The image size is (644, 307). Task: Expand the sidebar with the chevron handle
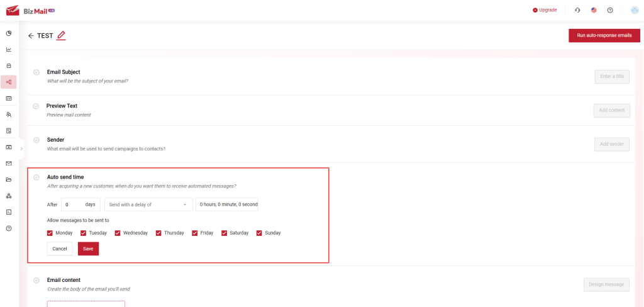click(21, 148)
